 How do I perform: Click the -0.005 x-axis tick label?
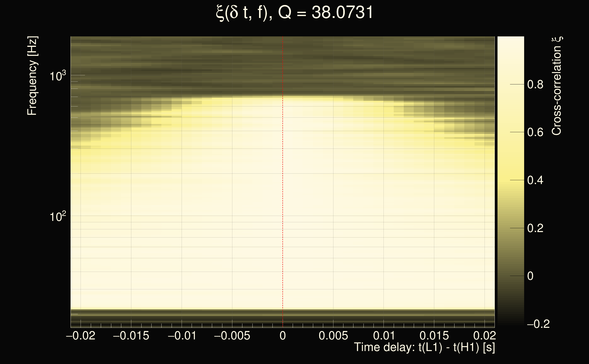tap(232, 336)
